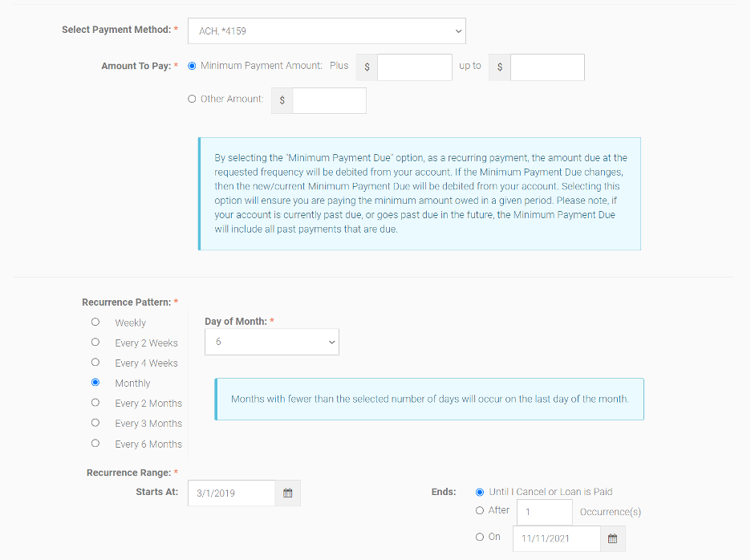Select the Every 3 Months option
The width and height of the screenshot is (751, 560).
[95, 423]
